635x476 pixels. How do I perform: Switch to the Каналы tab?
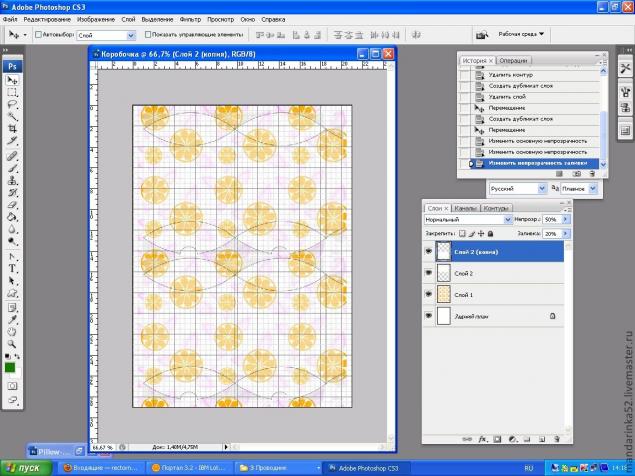465,208
